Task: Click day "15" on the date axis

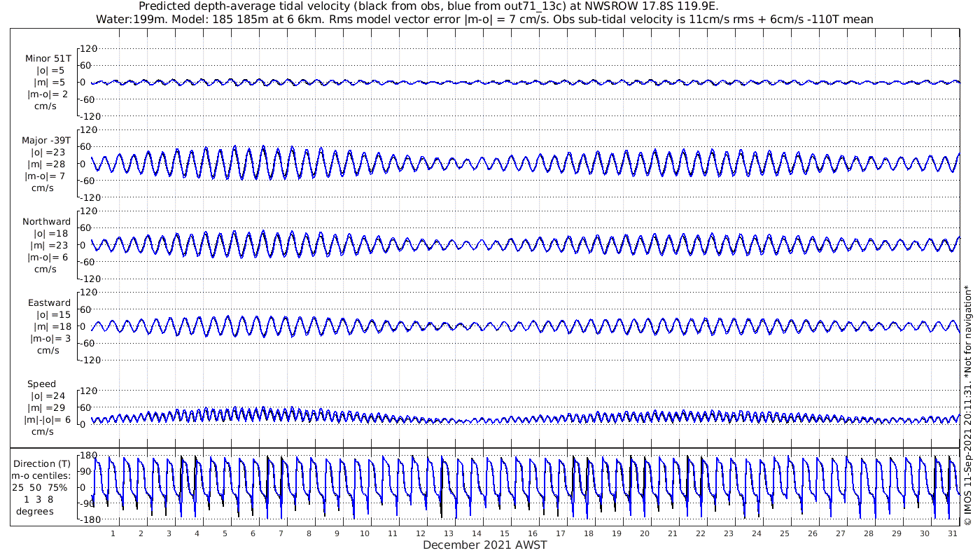Action: [x=505, y=533]
